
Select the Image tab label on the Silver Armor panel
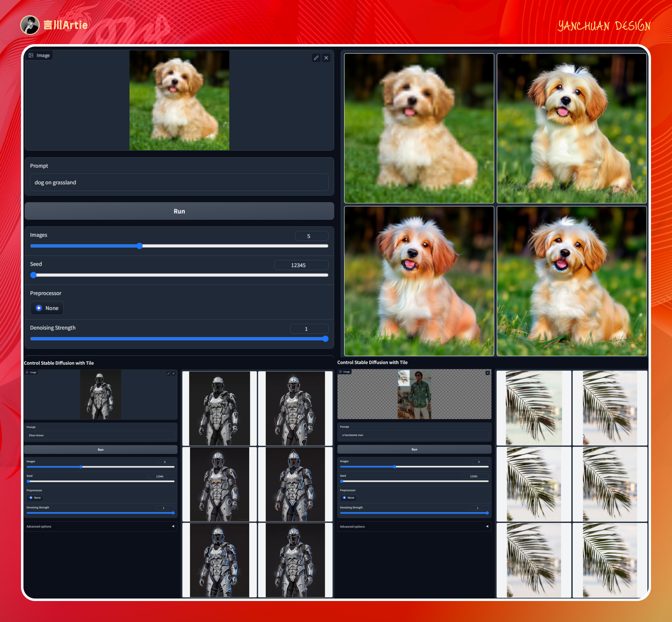click(33, 372)
